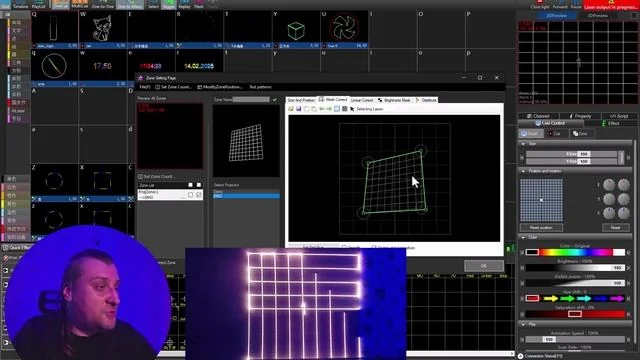Open file icon in Mesh Correct toolbar
640x360 pixels.
pyautogui.click(x=291, y=109)
